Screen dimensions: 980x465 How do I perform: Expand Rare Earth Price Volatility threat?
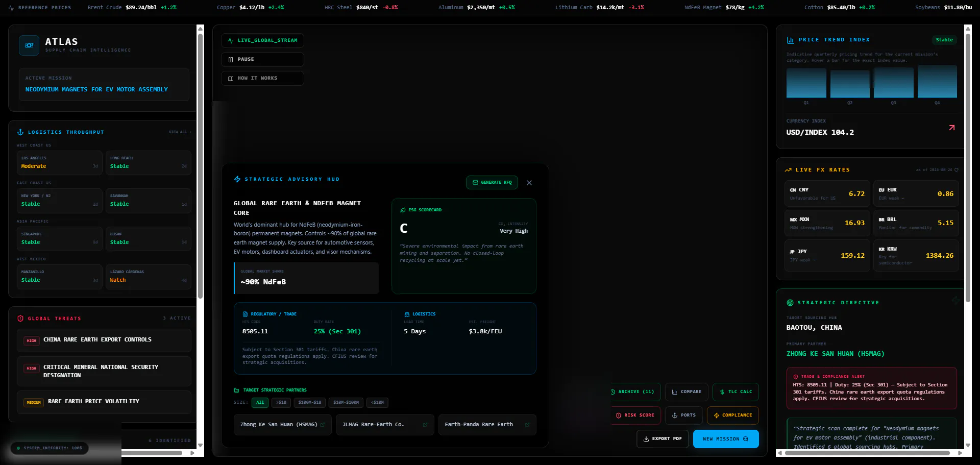104,402
